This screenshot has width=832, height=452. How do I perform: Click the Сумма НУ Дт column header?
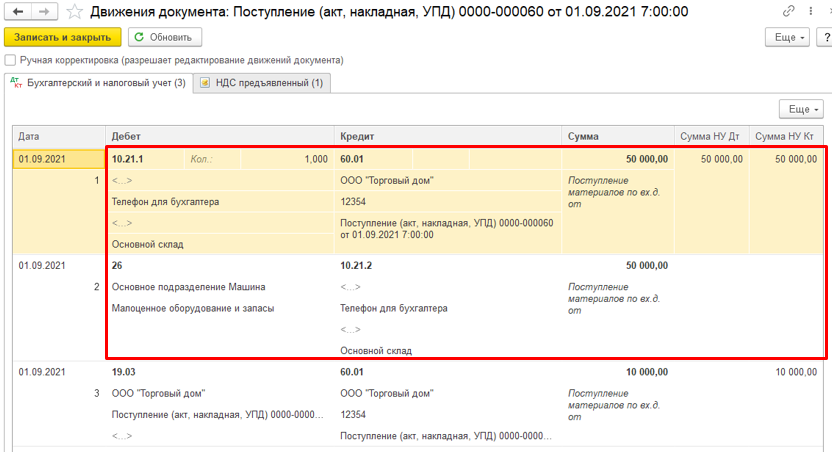[709, 136]
